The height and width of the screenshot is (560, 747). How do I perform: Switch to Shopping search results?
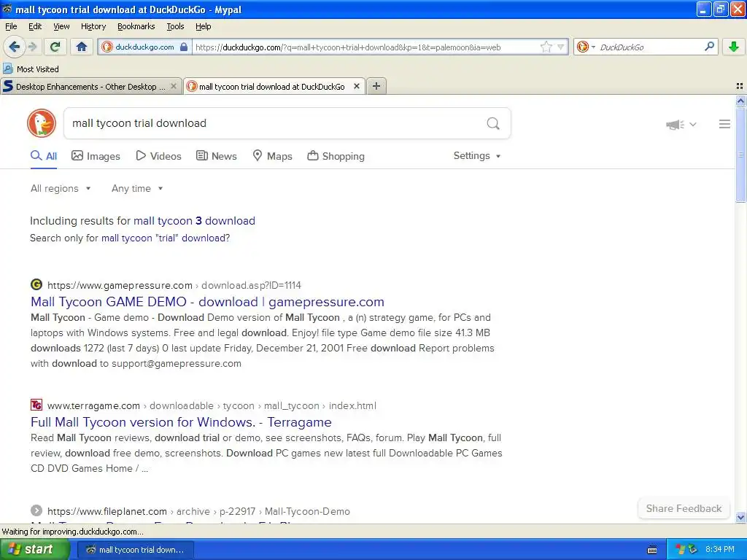point(336,156)
